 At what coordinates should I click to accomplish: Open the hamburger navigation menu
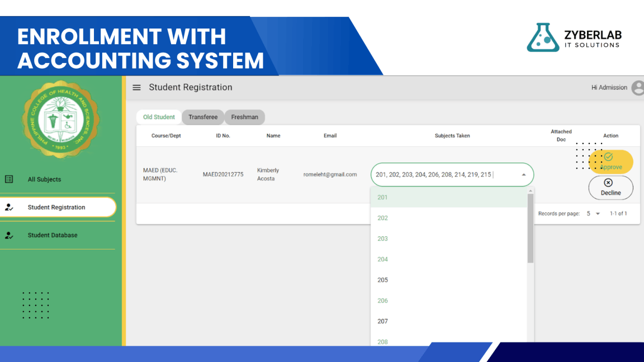click(x=136, y=88)
